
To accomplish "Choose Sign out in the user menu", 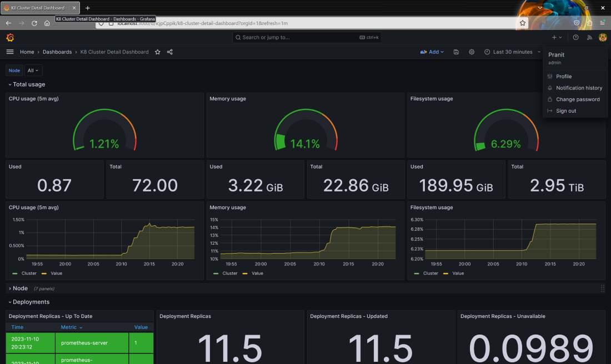I will click(565, 111).
